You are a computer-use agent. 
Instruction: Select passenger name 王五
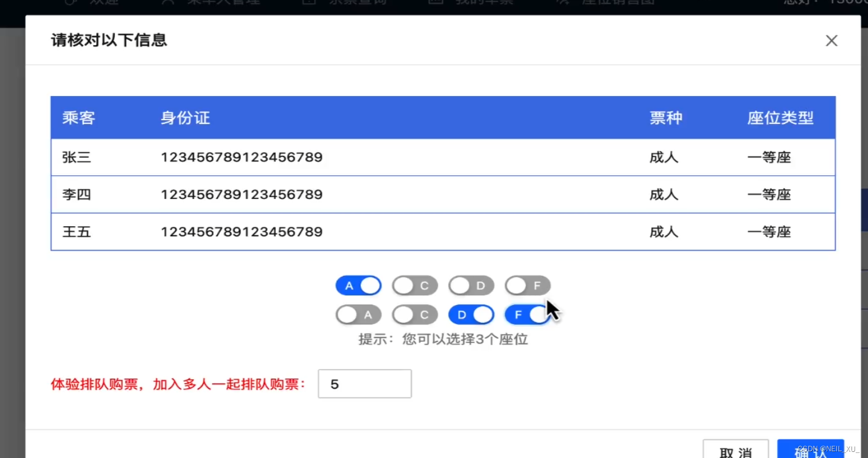77,232
